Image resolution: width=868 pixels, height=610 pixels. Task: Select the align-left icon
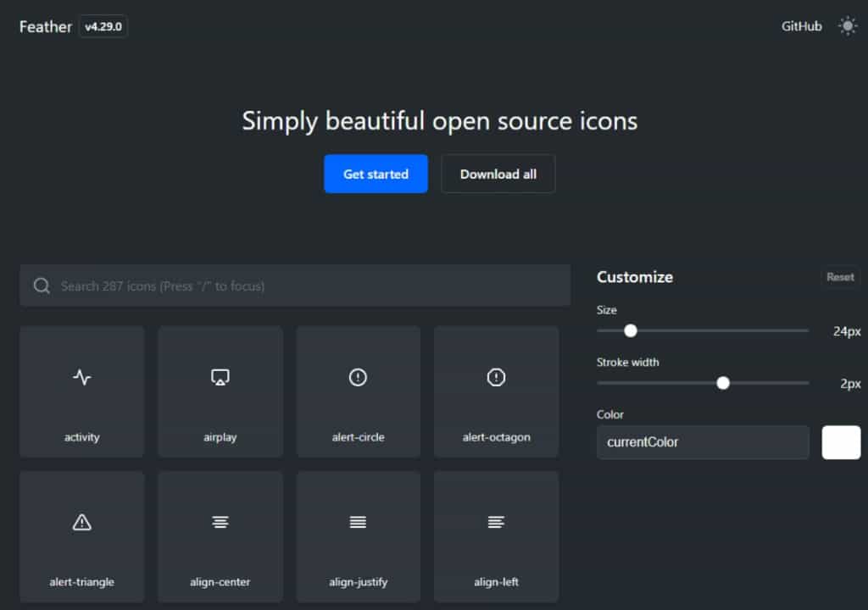(496, 536)
